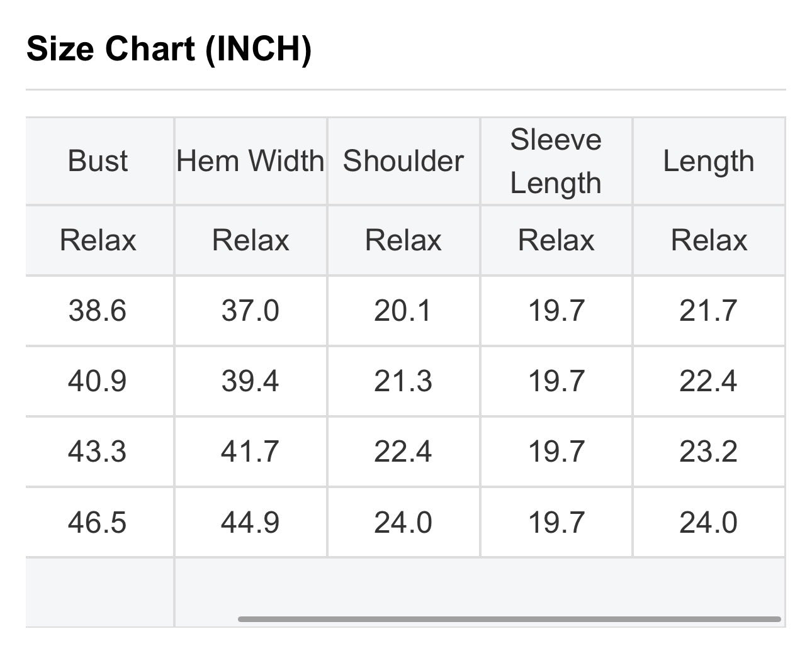Screen dimensions: 812x651
Task: Click the Size Chart (INCH) heading
Action: point(169,48)
